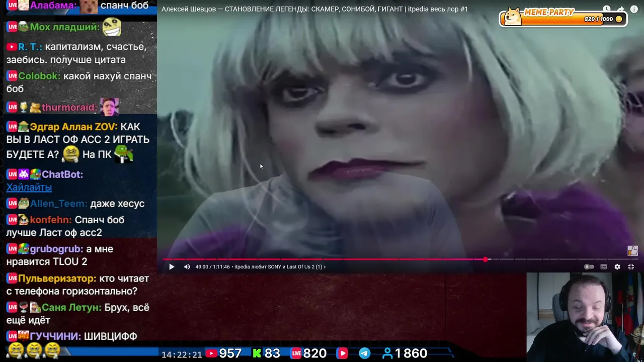Screen dimensions: 644x362
Task: Exit fullscreen mode in video player
Action: [x=631, y=267]
